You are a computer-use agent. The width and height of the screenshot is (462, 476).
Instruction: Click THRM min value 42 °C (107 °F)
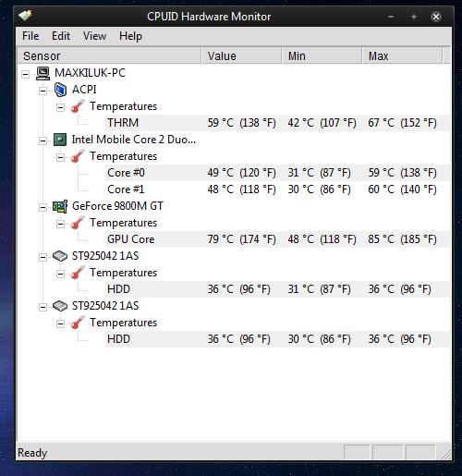322,123
